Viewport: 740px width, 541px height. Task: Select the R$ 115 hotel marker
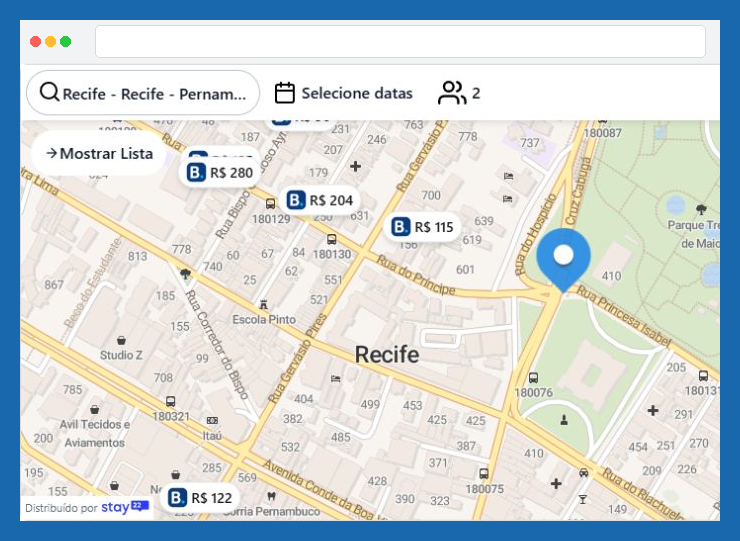point(422,227)
